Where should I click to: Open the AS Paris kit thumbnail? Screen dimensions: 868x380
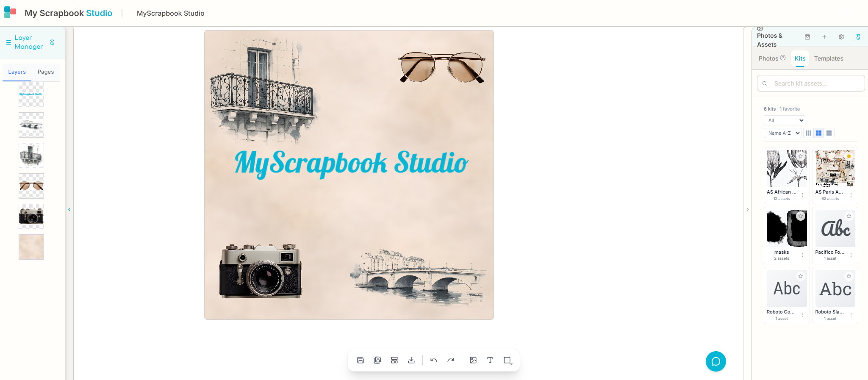coord(835,168)
